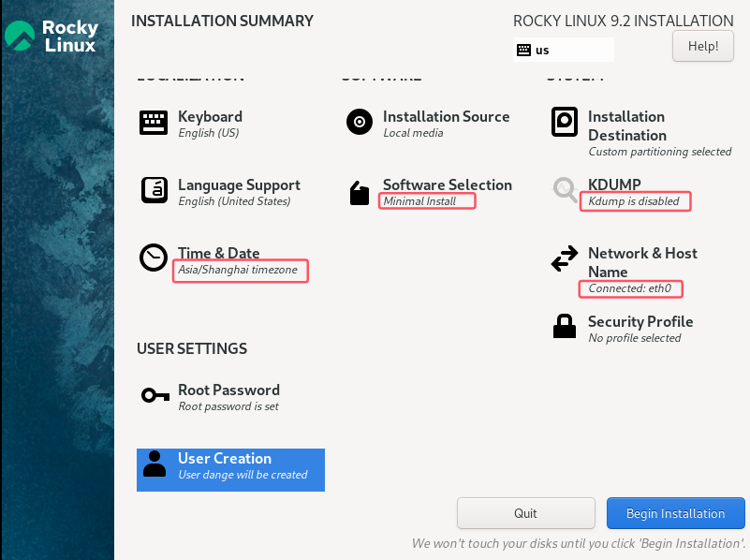This screenshot has width=750, height=560.
Task: Open Keyboard settings via the keyboard icon
Action: (153, 123)
